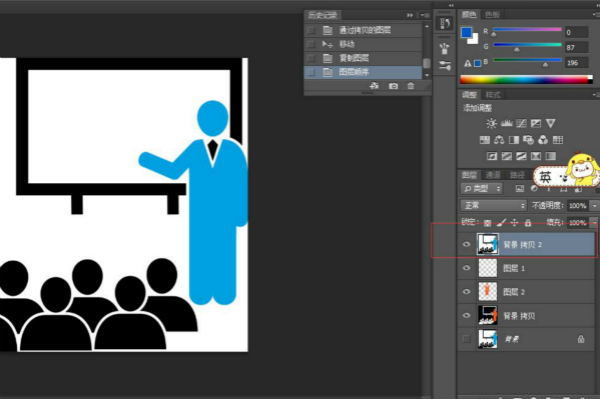Open the Adjustments panel flyout menu

pos(595,94)
